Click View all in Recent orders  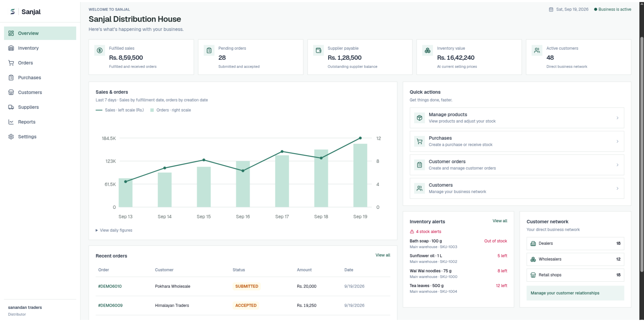pyautogui.click(x=382, y=255)
